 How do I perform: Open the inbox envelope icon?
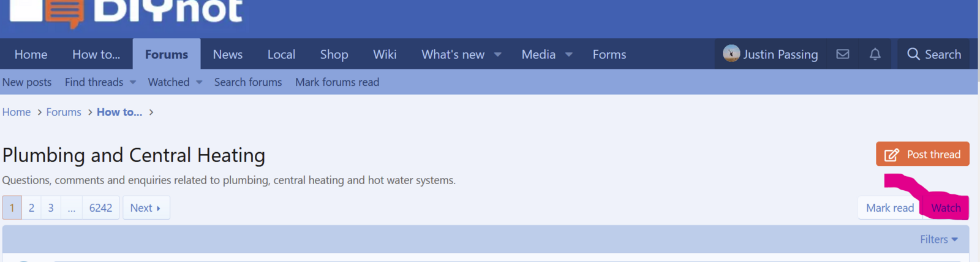click(843, 54)
